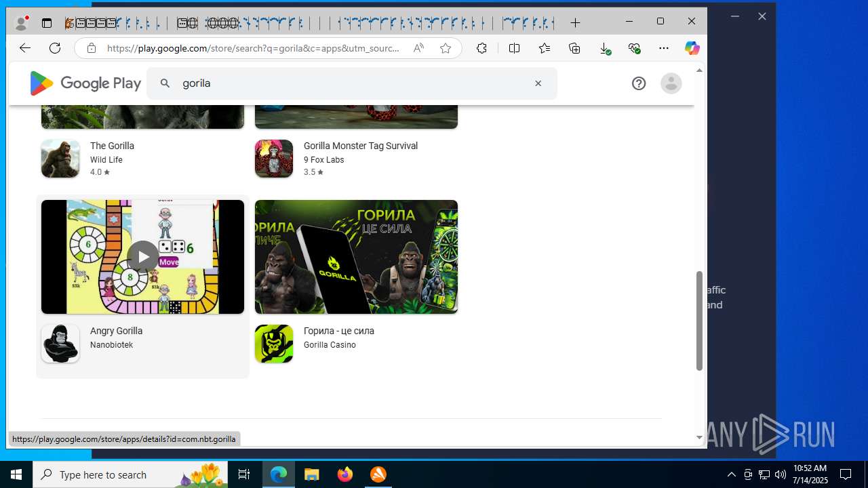The image size is (868, 488).
Task: Open the 'Angry Gorilla' app title
Action: 116,331
